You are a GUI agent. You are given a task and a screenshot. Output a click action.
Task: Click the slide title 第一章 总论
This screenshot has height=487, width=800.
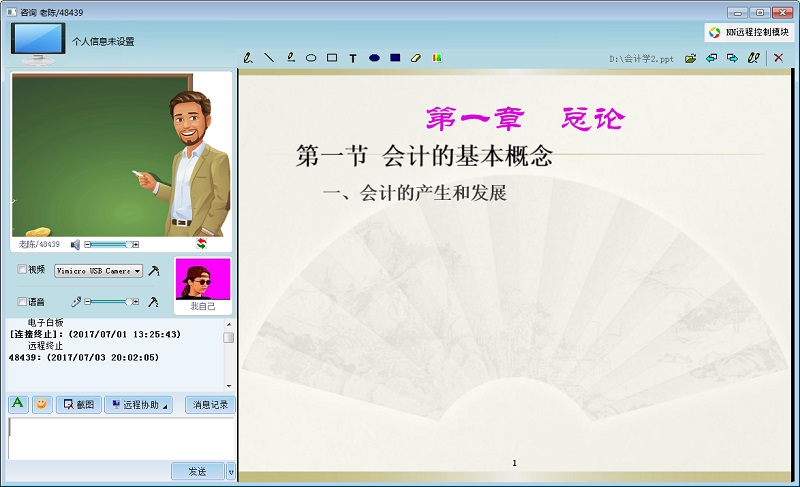click(x=525, y=118)
